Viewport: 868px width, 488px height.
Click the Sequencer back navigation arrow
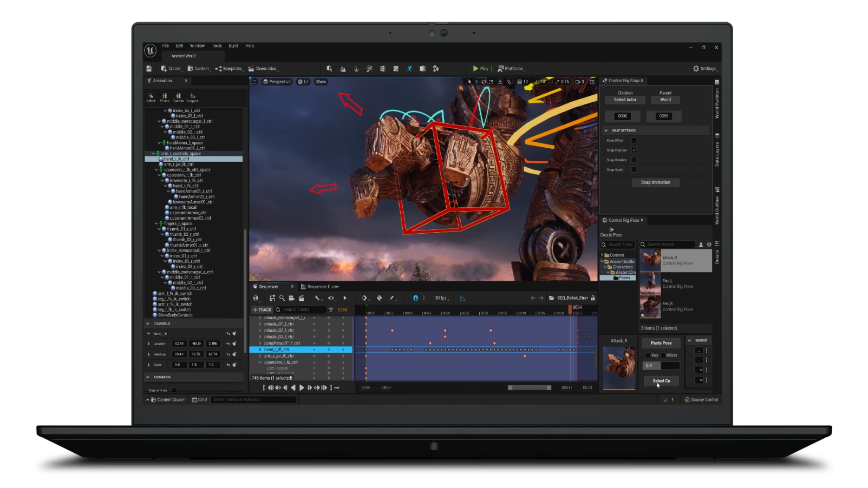click(533, 298)
